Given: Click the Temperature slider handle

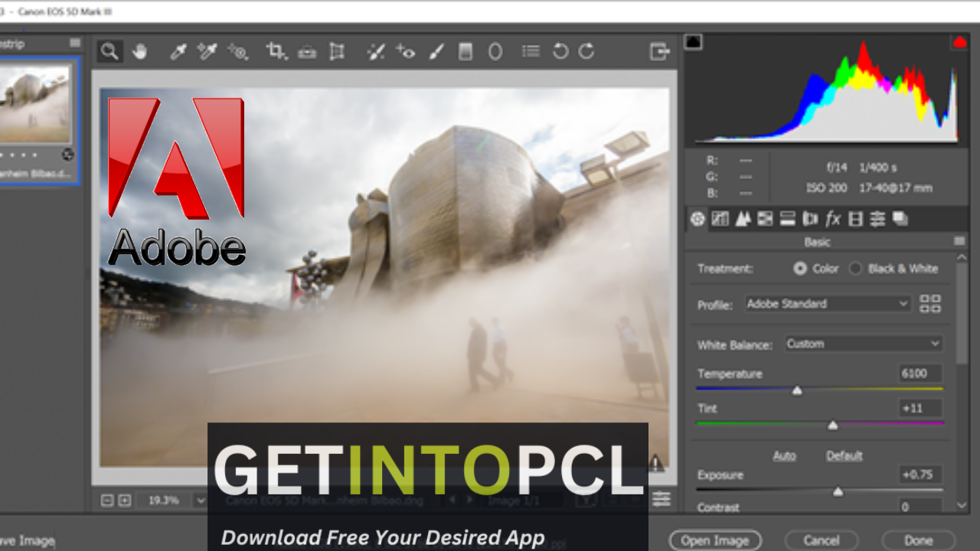Looking at the screenshot, I should click(x=797, y=390).
